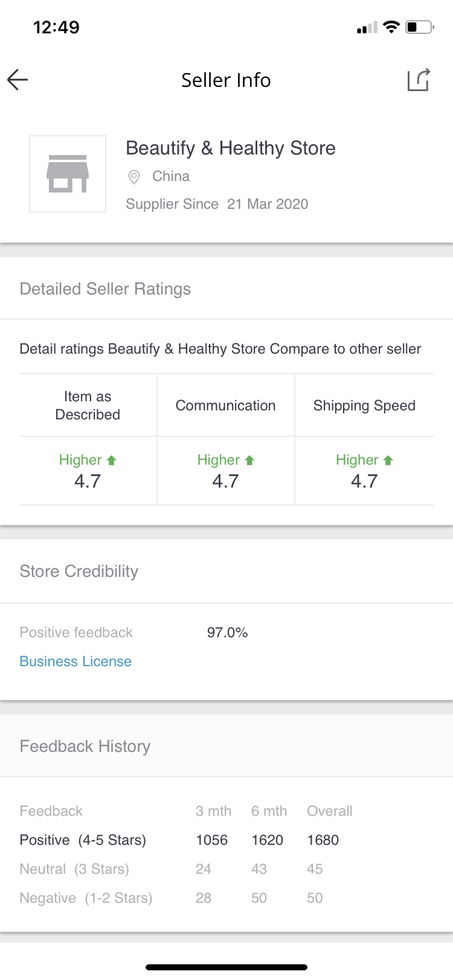Tap the Positive (4-5 Stars) row label
The width and height of the screenshot is (453, 980).
click(x=83, y=840)
